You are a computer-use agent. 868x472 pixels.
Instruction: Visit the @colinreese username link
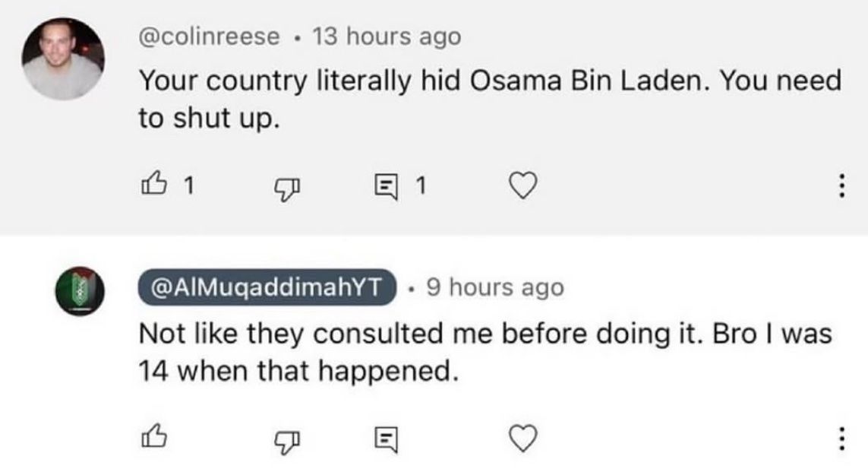209,37
